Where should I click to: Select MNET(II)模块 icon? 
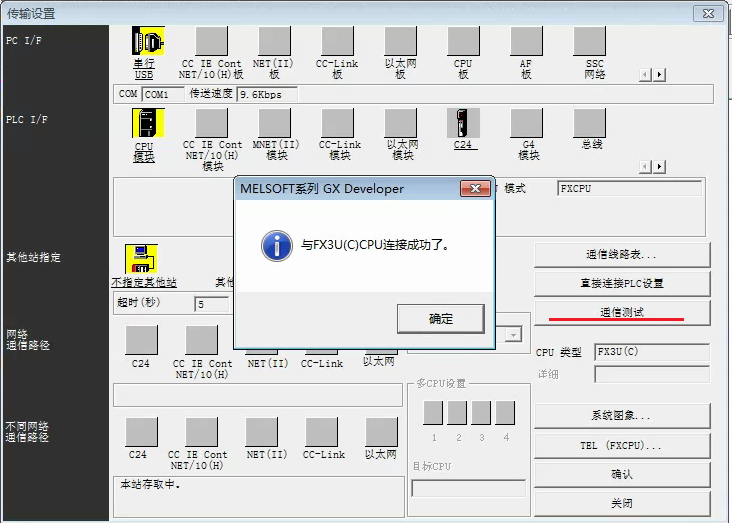click(x=274, y=123)
